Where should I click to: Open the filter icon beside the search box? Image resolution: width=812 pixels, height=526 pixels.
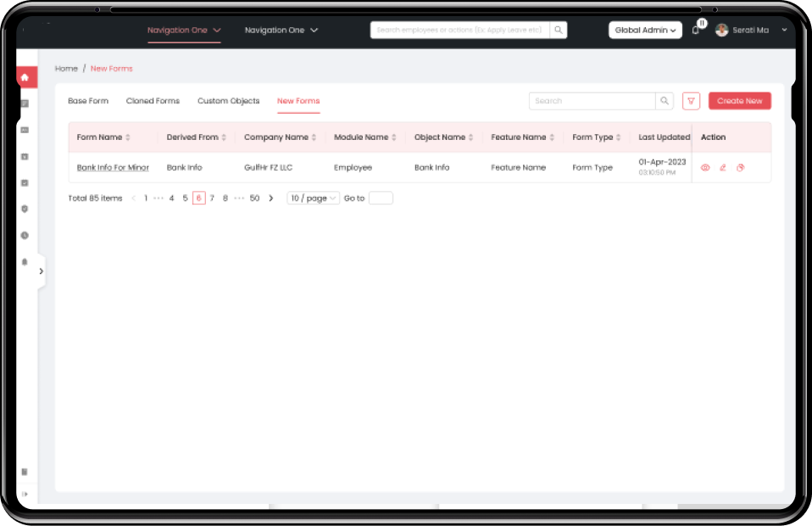click(691, 100)
